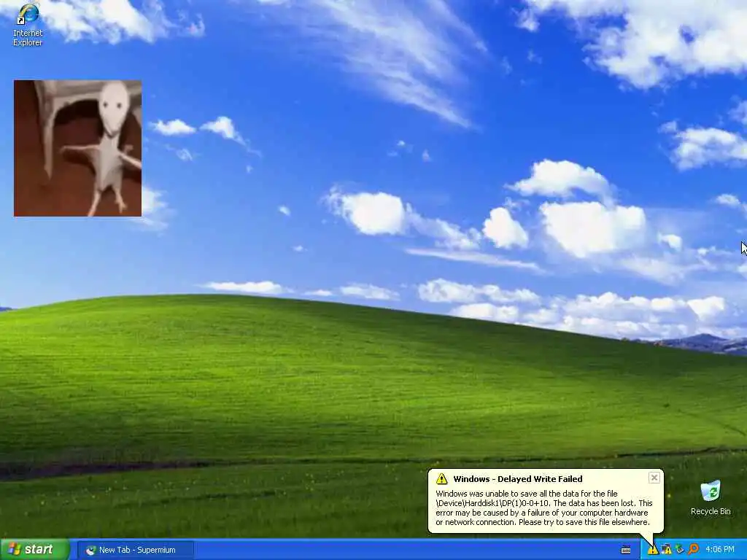Screen dimensions: 747x560
Task: Open the Start menu
Action: pos(35,550)
